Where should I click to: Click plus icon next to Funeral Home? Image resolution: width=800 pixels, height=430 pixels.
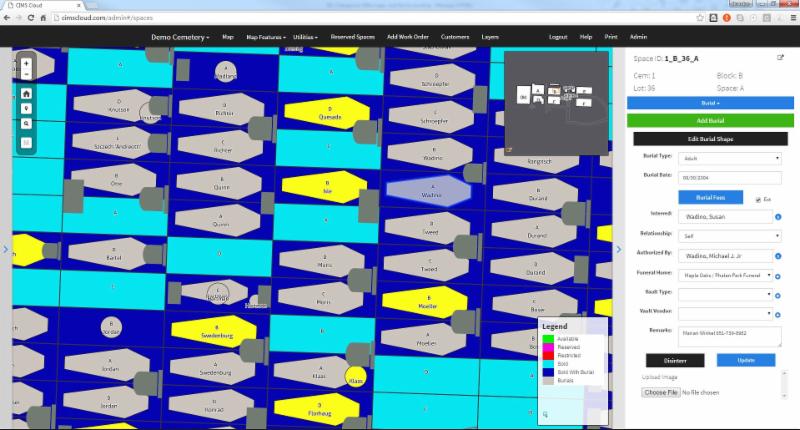pos(778,275)
